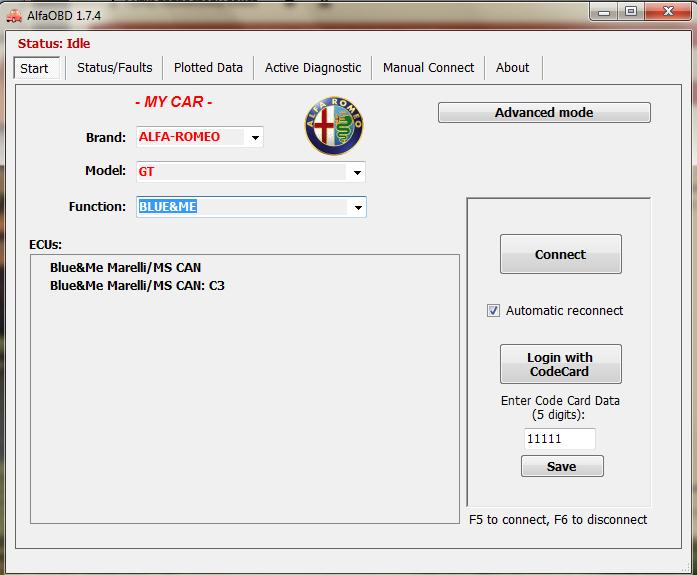Toggle the Automatic reconnect checkbox

493,311
